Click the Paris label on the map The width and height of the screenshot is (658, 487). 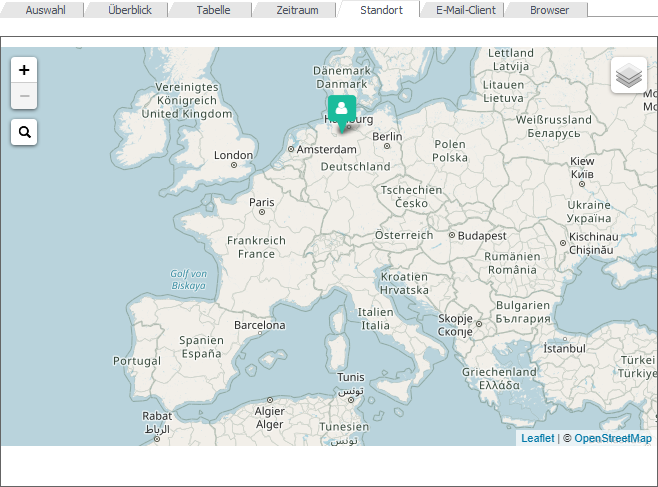[x=262, y=202]
